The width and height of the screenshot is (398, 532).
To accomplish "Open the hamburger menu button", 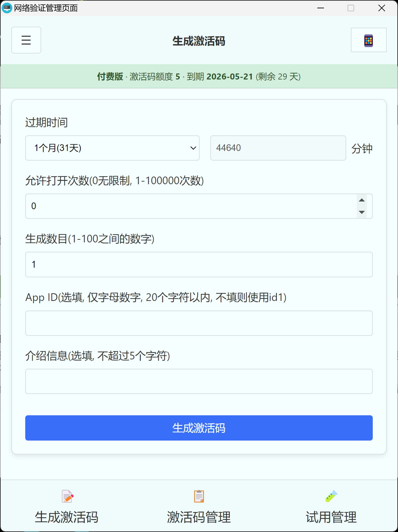I will (x=26, y=40).
